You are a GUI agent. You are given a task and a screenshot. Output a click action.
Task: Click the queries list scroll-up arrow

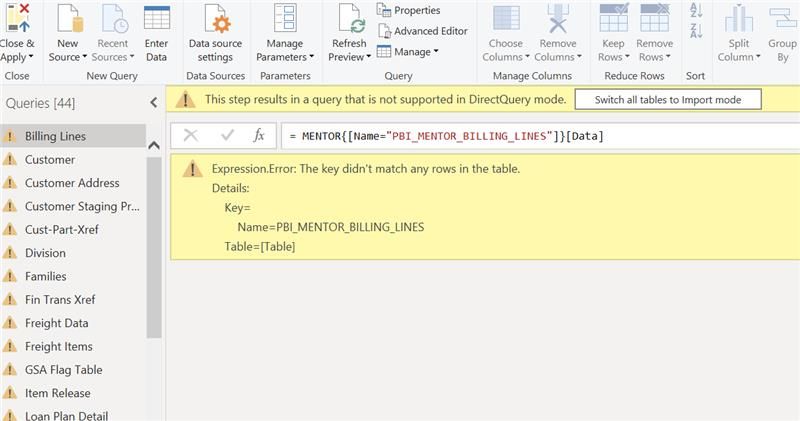point(154,145)
